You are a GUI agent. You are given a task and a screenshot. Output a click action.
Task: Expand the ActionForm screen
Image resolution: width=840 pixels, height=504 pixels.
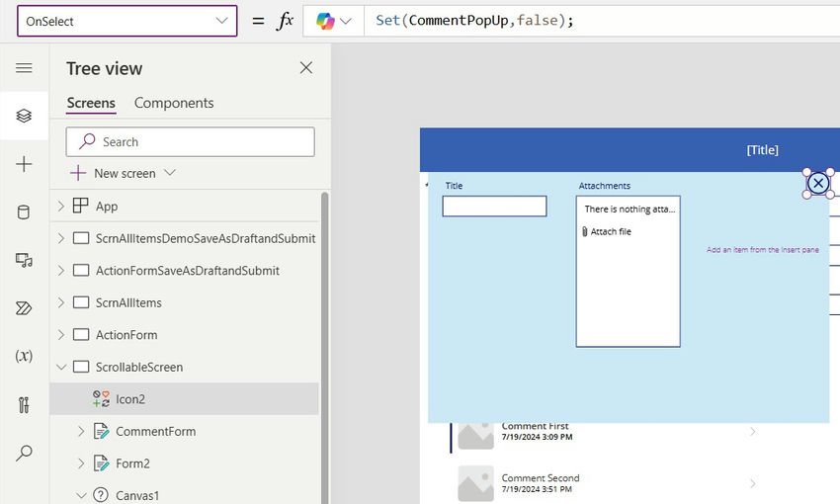(60, 334)
